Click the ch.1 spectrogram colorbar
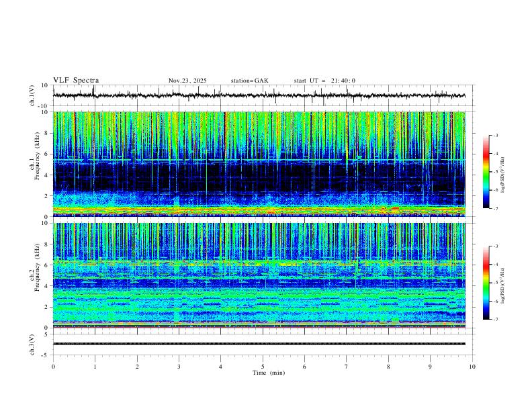532x411 pixels. [x=486, y=172]
